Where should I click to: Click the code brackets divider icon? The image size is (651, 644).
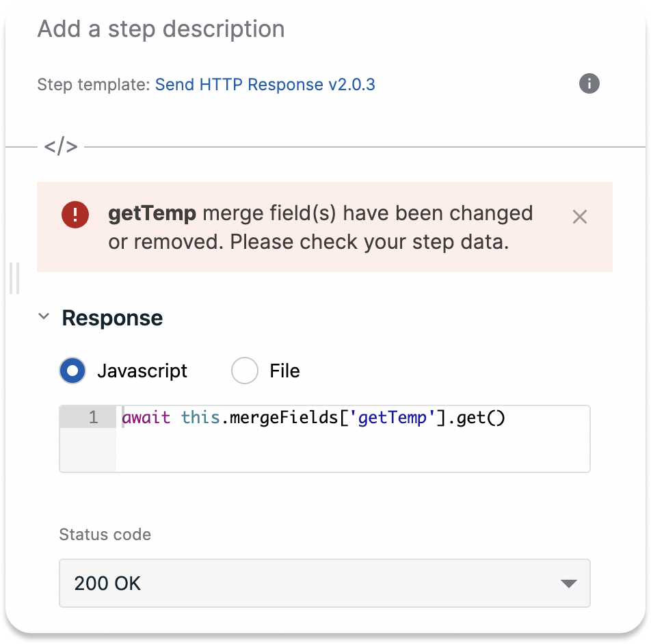[61, 146]
